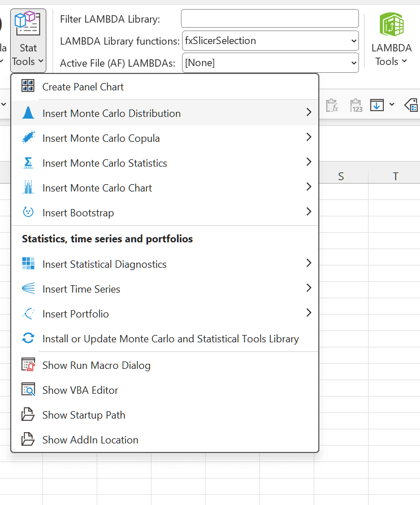Choose Create Panel Chart menu entry

pyautogui.click(x=164, y=86)
